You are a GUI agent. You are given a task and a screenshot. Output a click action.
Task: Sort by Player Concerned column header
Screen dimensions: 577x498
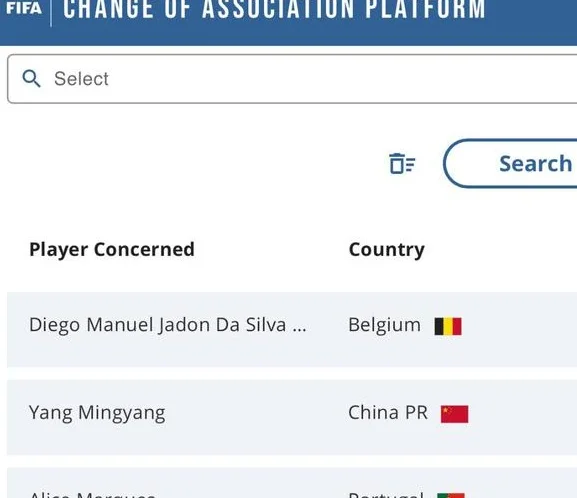click(x=112, y=250)
